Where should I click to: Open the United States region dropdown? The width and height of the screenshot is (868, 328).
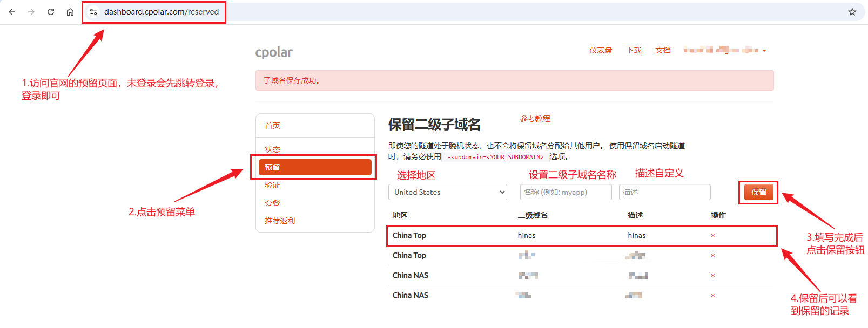click(x=447, y=192)
